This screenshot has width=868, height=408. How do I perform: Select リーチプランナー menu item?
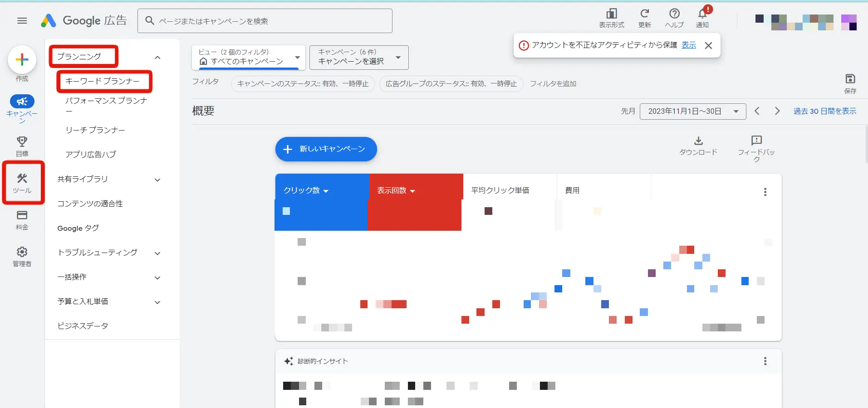point(95,130)
